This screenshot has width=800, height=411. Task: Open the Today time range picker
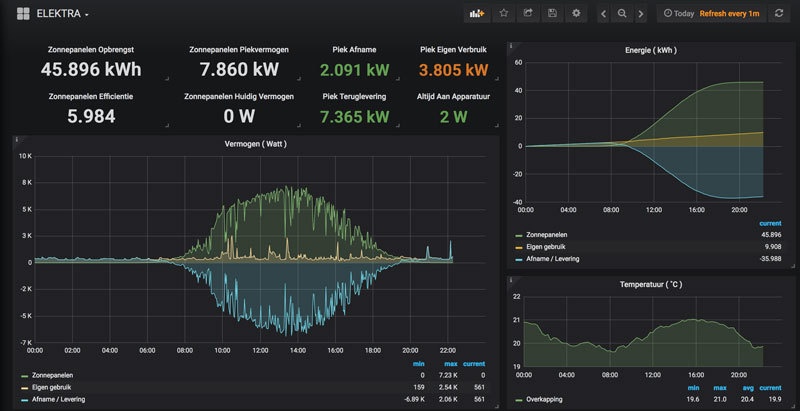[x=679, y=14]
